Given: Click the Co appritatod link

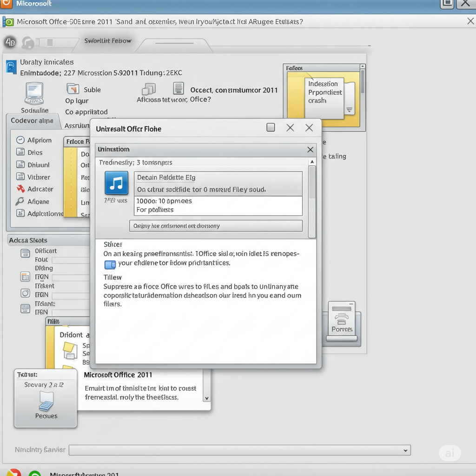Looking at the screenshot, I should coord(86,112).
